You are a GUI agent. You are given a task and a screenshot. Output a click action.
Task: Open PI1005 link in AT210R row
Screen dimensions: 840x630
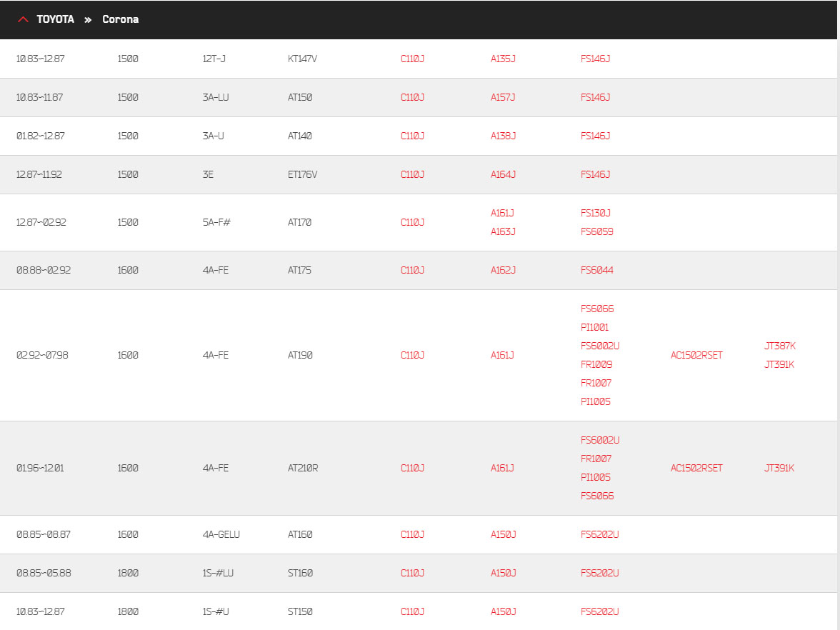click(596, 477)
